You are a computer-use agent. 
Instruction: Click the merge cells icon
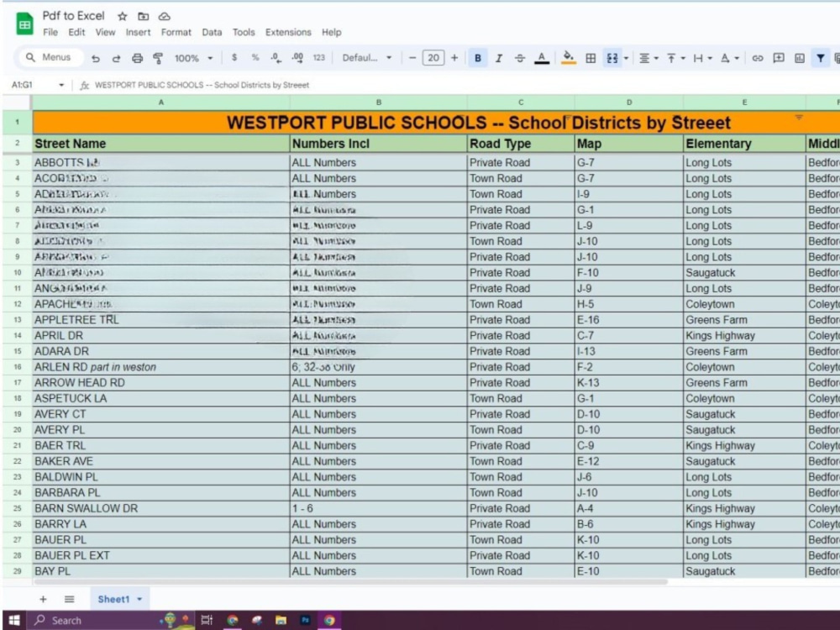pyautogui.click(x=612, y=58)
